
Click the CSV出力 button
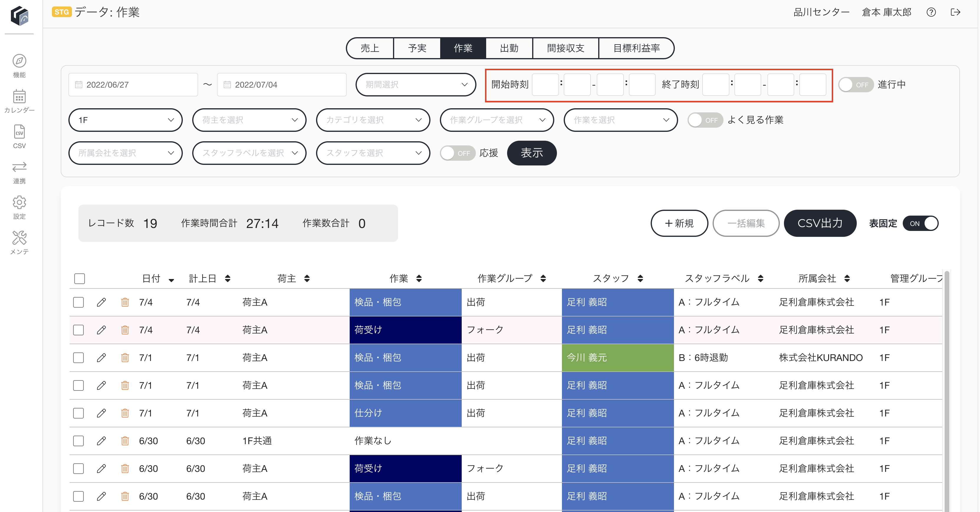(820, 224)
